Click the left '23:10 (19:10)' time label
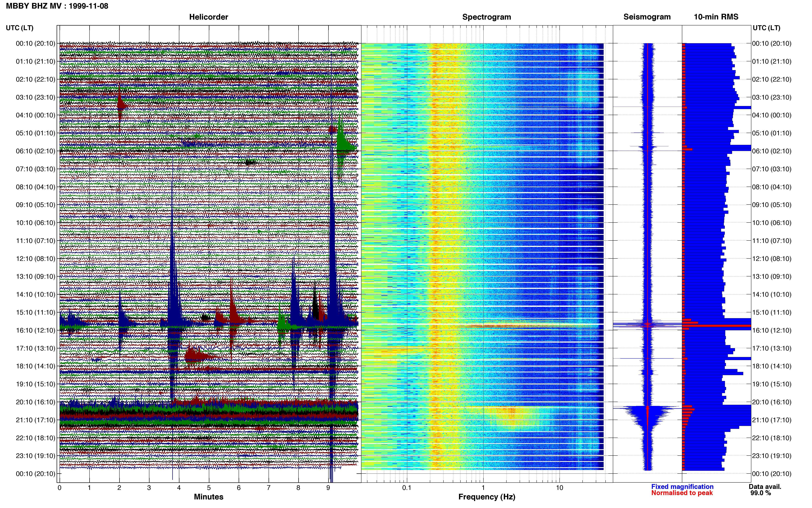Screen dimensions: 812x508 click(36, 456)
